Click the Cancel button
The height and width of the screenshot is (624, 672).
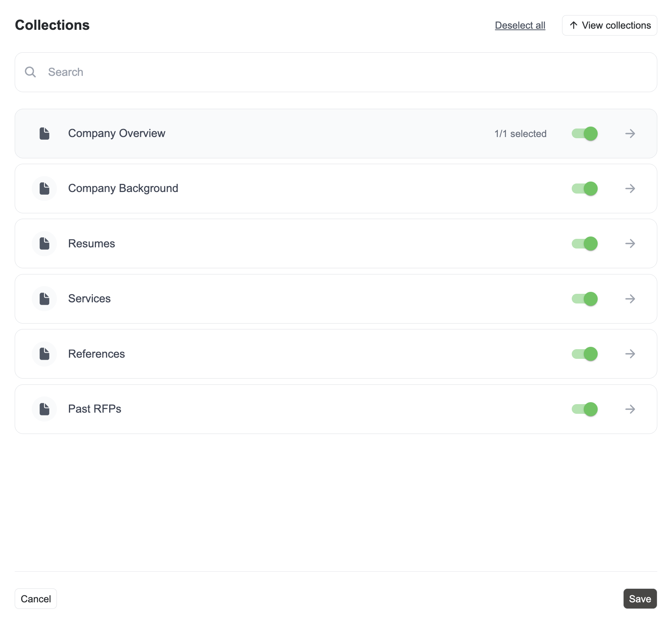pos(36,599)
